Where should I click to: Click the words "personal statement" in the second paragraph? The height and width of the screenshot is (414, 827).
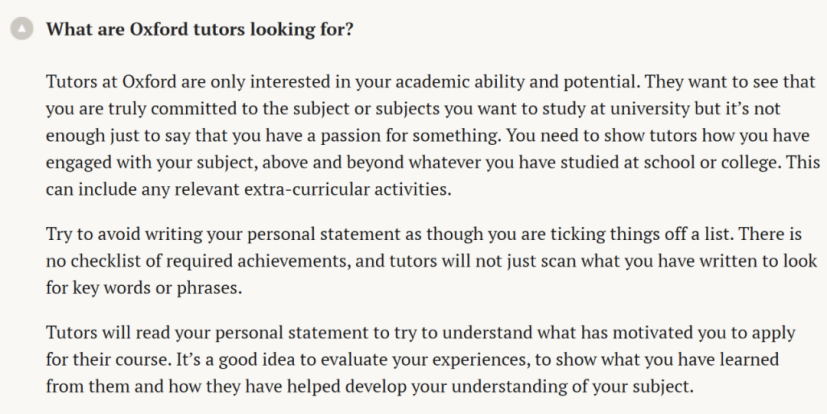[324, 234]
